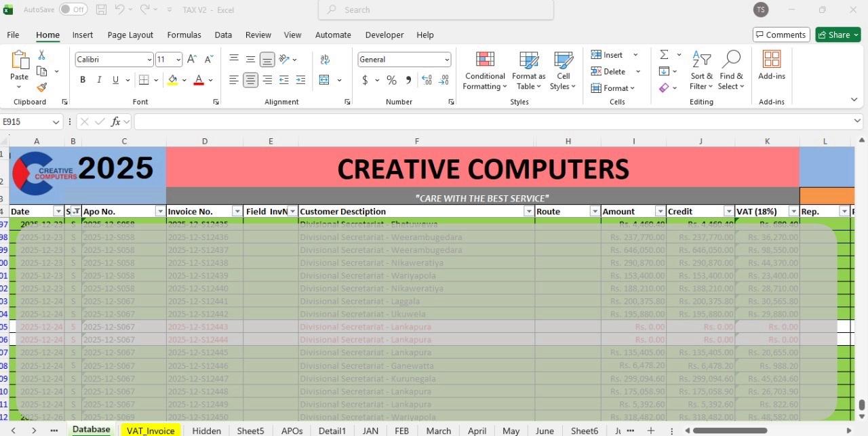The image size is (868, 436).
Task: Switch to the Developer ribbon tab
Action: [x=384, y=35]
